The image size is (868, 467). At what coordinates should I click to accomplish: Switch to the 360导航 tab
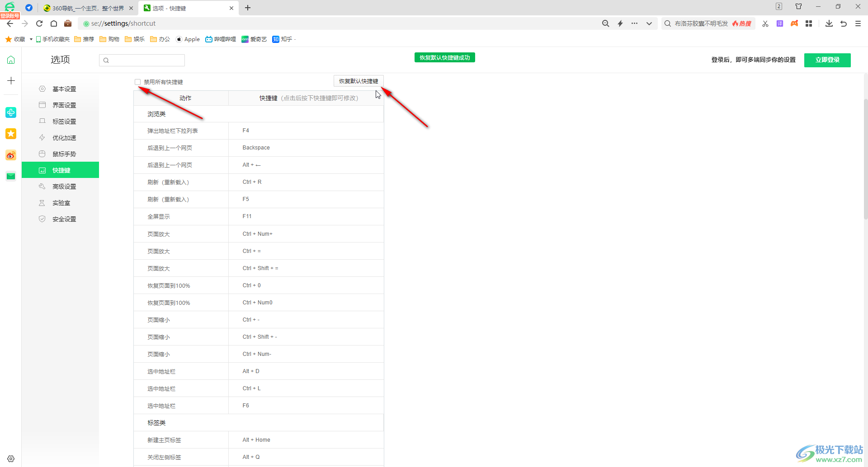click(89, 8)
